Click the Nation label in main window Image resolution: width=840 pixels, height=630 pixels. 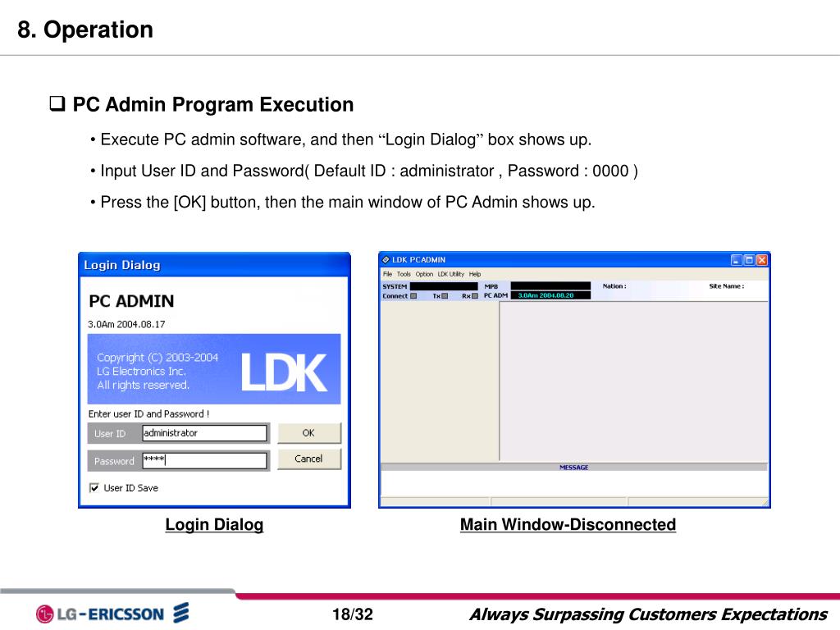click(614, 286)
